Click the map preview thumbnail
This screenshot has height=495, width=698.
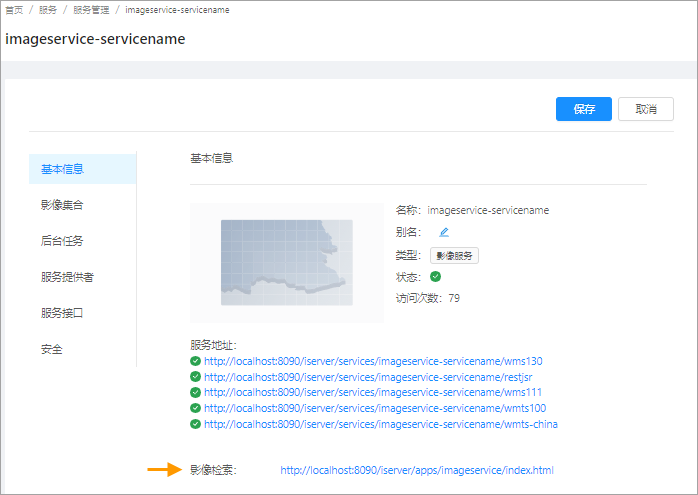tap(287, 262)
